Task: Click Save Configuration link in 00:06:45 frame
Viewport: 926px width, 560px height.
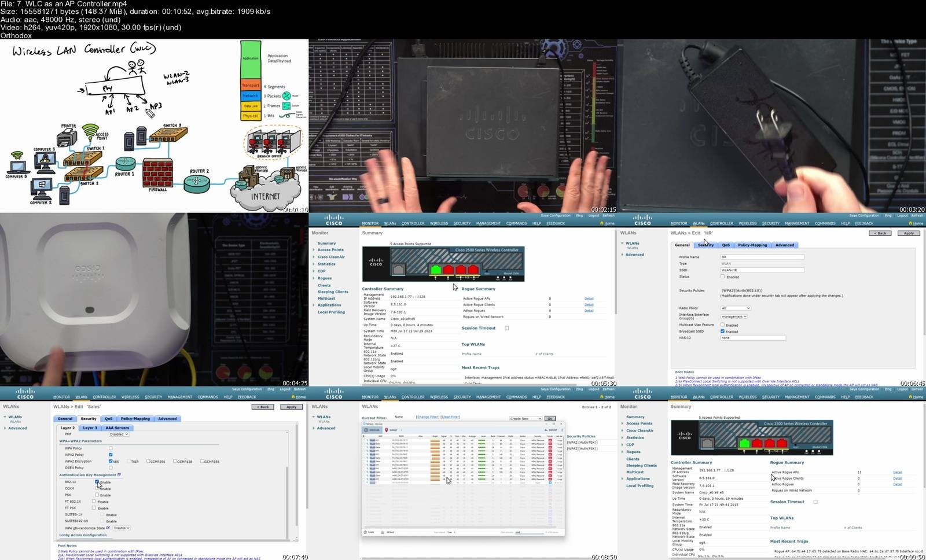Action: [x=864, y=216]
